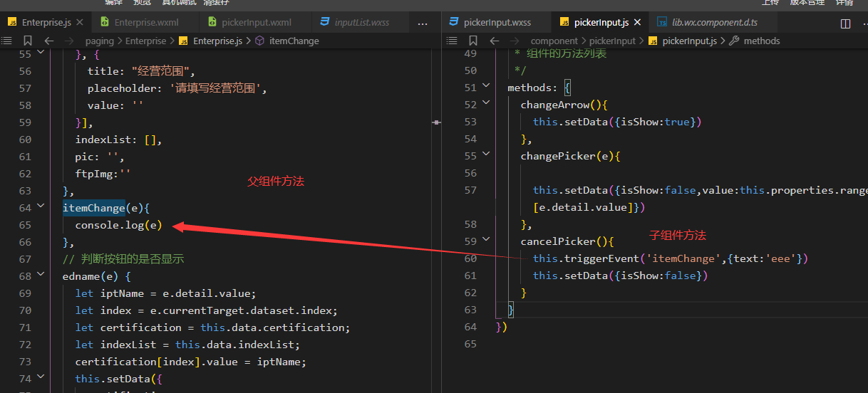Click 'pickerInput.js' breadcrumb file entry
Image resolution: width=868 pixels, height=393 pixels.
[682, 41]
